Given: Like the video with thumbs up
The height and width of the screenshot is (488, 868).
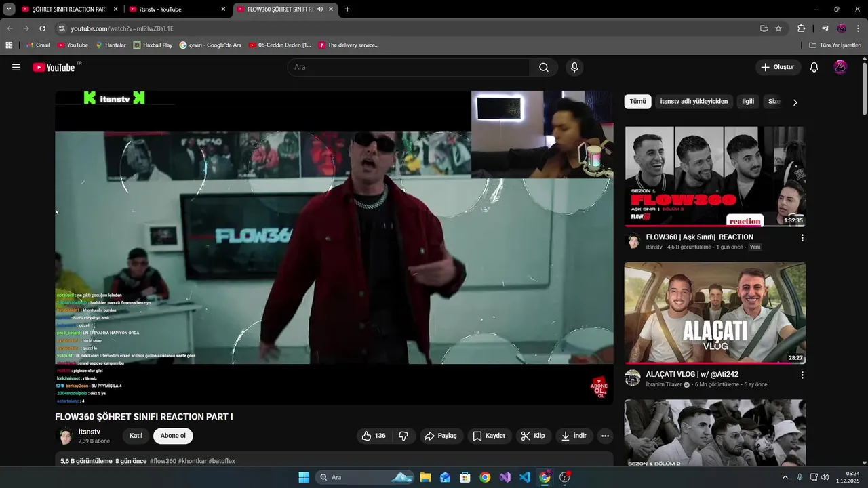Looking at the screenshot, I should pos(374,436).
